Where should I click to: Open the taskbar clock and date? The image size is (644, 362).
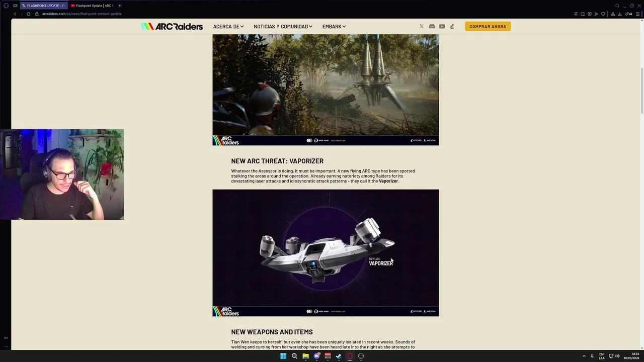tap(632, 356)
